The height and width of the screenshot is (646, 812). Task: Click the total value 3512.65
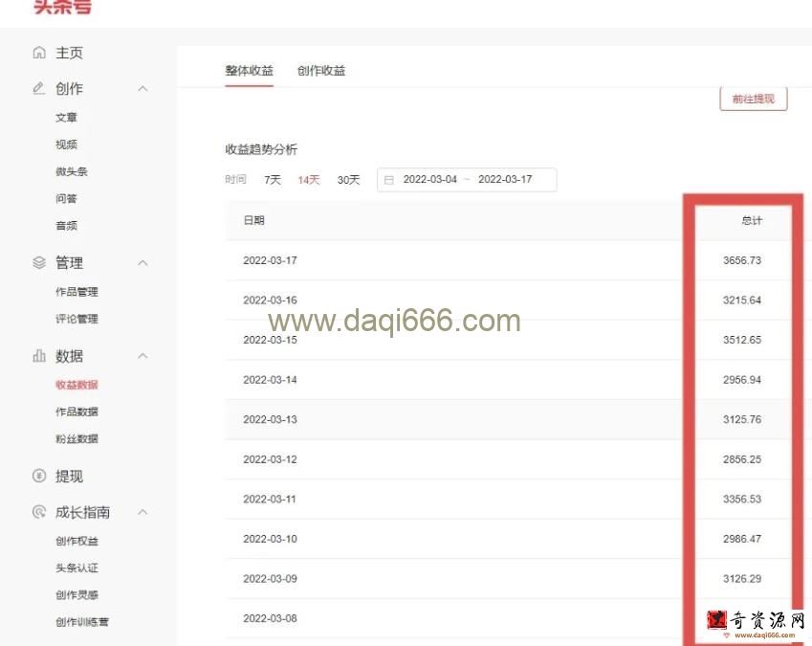742,340
